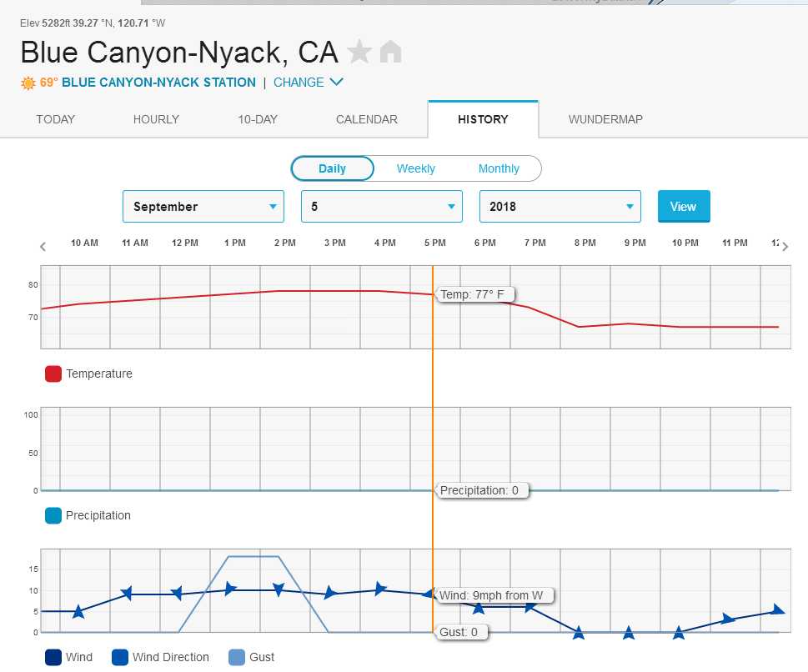The image size is (808, 672).
Task: Click the CHANGE station link
Action: (308, 83)
